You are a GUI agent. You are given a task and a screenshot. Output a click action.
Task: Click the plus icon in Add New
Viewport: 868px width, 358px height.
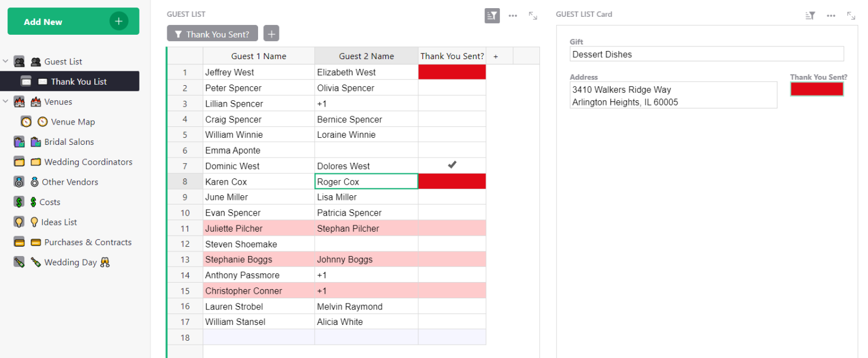click(119, 21)
